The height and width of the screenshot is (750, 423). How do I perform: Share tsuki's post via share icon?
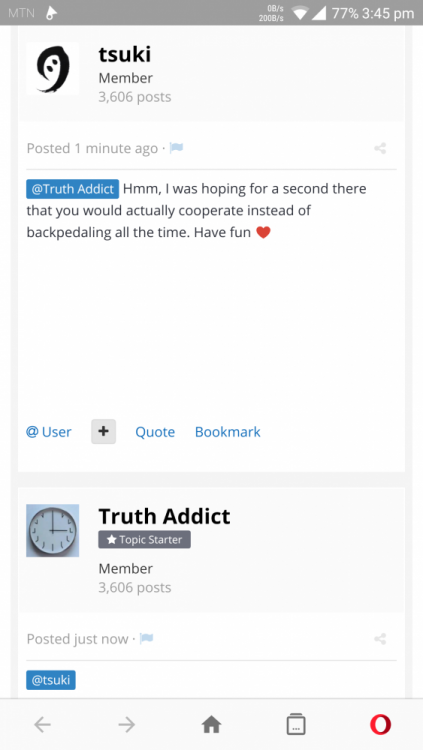tap(380, 148)
